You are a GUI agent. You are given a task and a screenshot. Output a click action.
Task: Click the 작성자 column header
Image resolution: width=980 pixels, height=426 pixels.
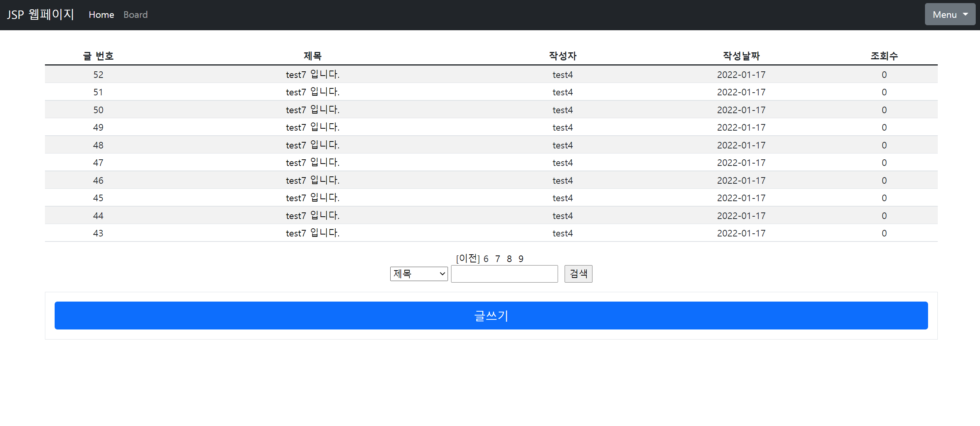click(x=562, y=56)
